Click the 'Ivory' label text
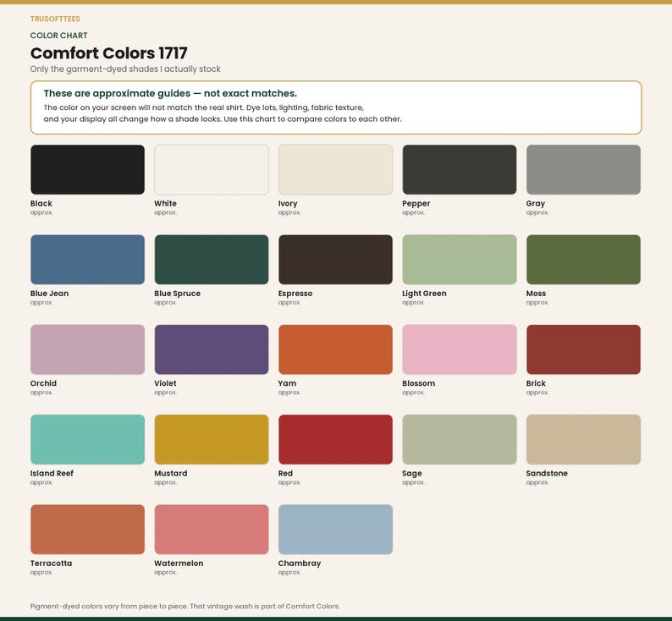The image size is (672, 621). (288, 203)
